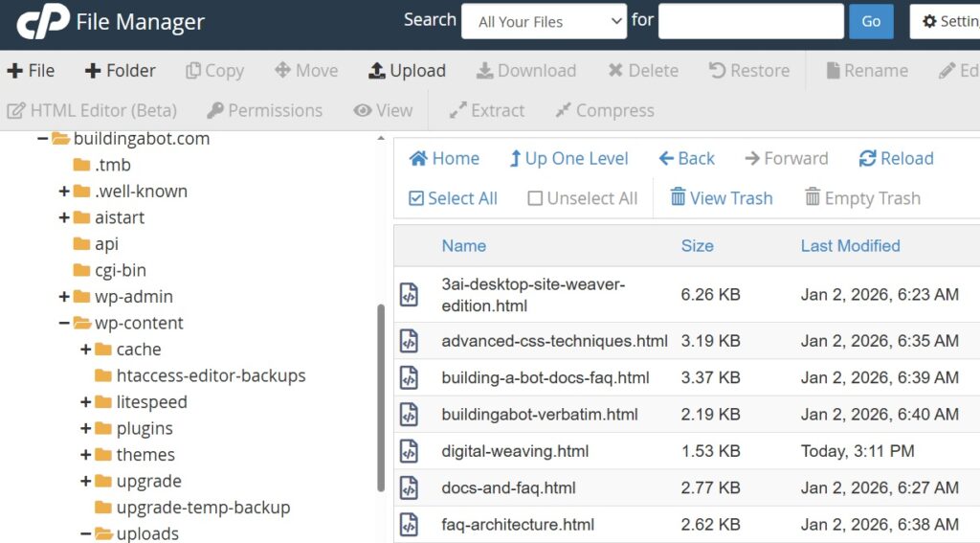Expand the plugins folder in tree
The image size is (980, 543).
(x=86, y=429)
